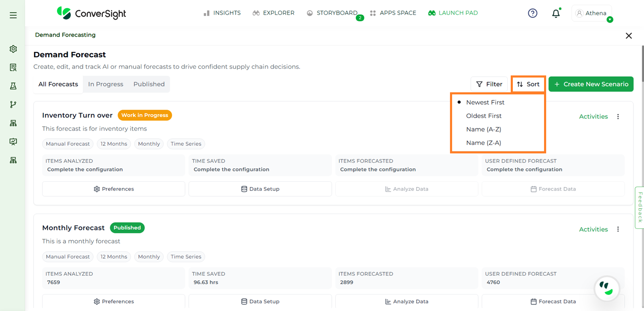This screenshot has height=311, width=644.
Task: Open the Filter dropdown
Action: [x=489, y=84]
